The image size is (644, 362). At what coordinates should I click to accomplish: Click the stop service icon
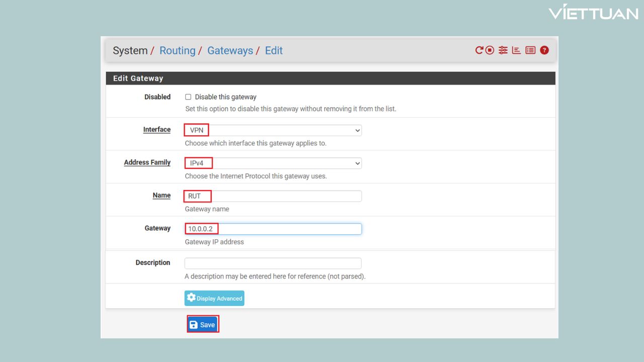click(490, 50)
